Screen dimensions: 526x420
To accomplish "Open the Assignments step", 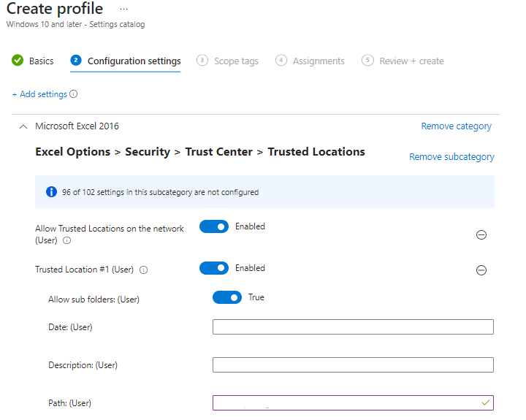I will (x=310, y=61).
